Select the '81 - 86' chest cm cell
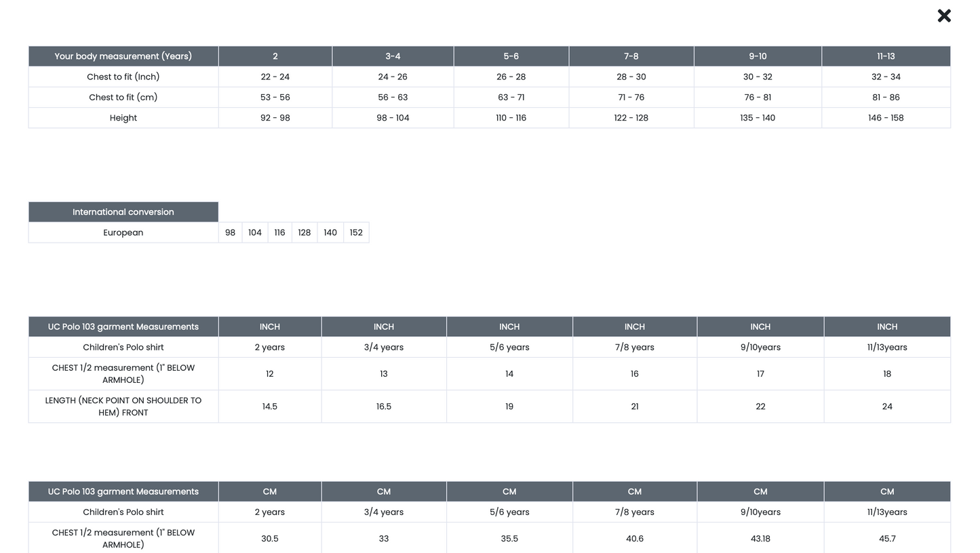The image size is (980, 553). click(886, 97)
